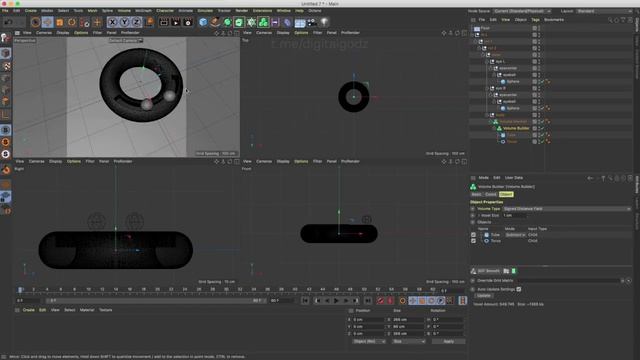Toggle Volume Builder enable checkmark in Object Manager

(x=543, y=128)
